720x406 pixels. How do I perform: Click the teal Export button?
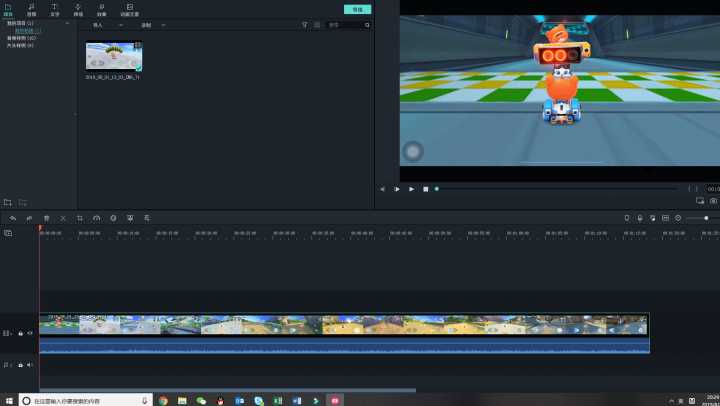click(357, 9)
